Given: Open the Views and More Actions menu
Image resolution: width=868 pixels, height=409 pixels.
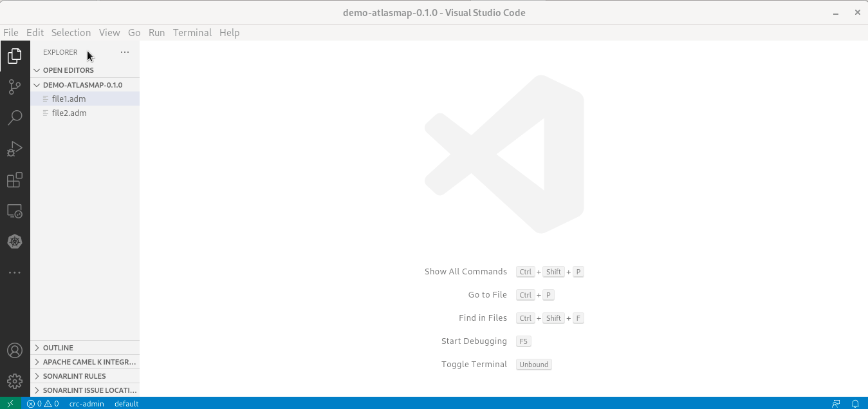Looking at the screenshot, I should point(125,52).
